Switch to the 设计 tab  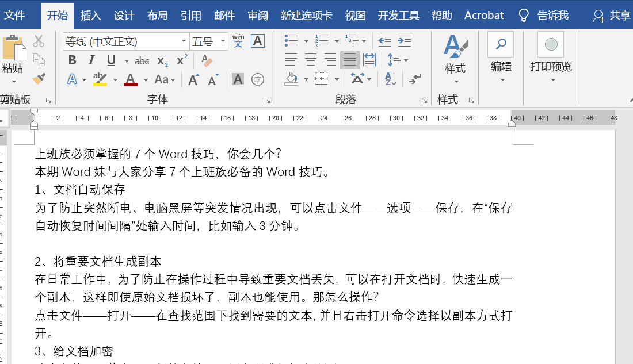124,16
